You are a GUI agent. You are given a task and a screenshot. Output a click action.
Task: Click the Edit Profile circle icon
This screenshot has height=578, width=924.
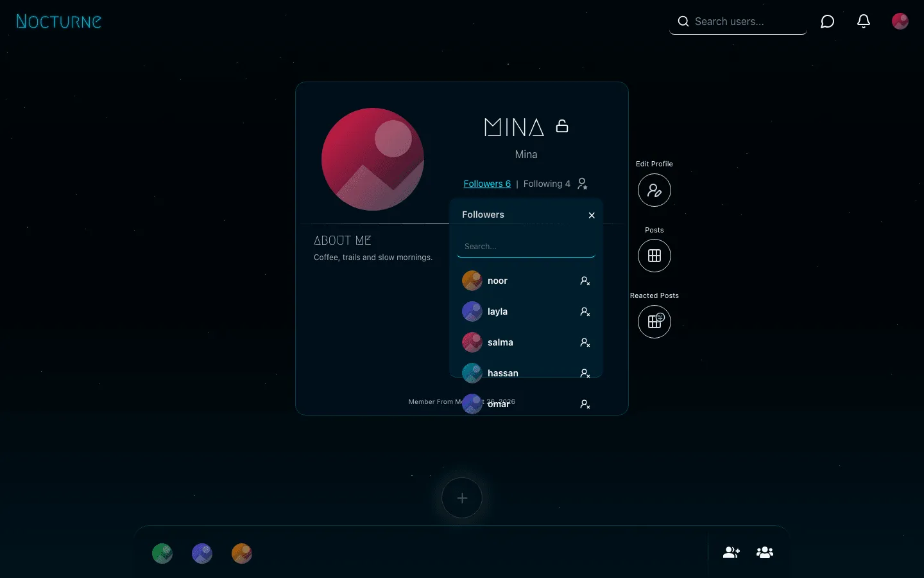[x=654, y=190]
